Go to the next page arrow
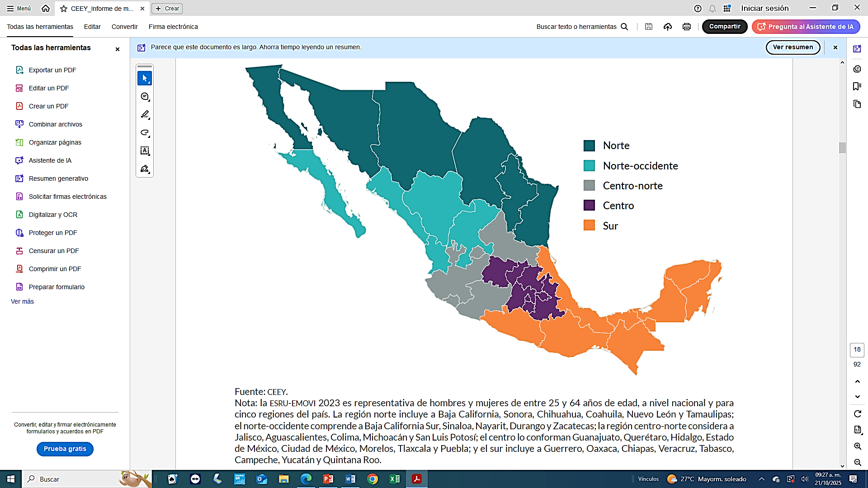The width and height of the screenshot is (868, 488). 858,397
